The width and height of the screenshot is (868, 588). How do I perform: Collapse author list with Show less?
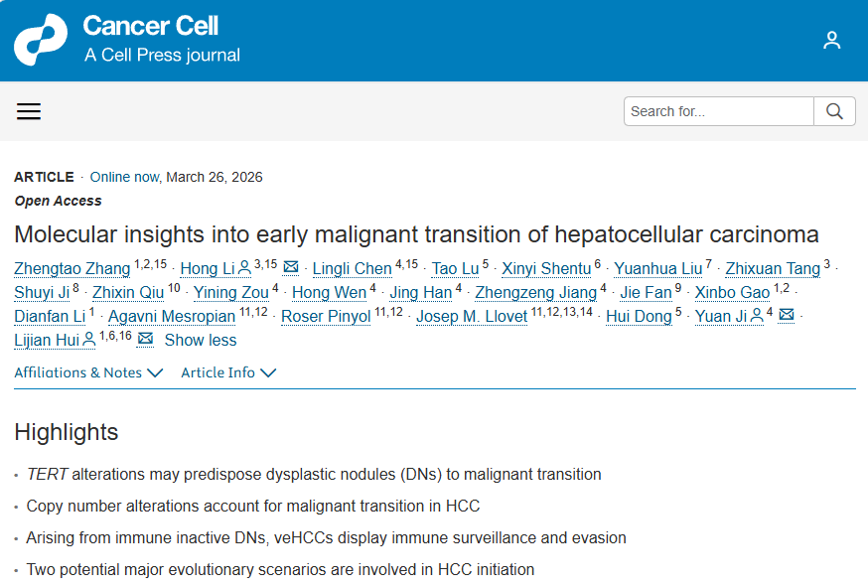coord(201,340)
